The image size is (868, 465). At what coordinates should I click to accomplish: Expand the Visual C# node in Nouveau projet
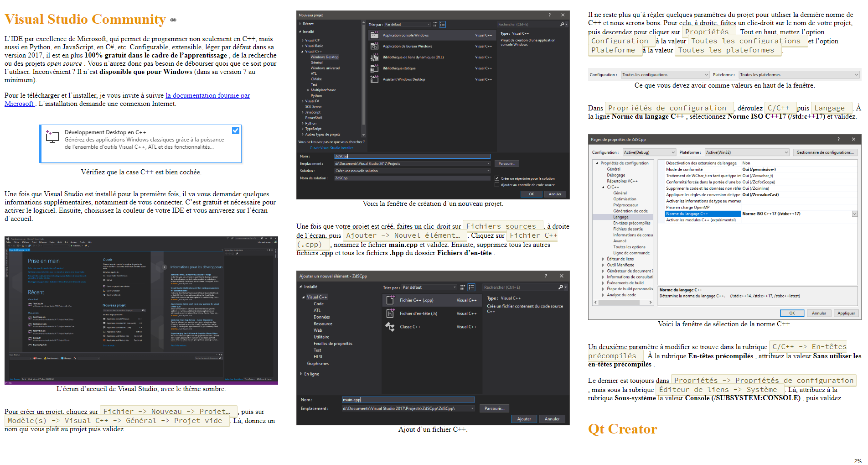(302, 40)
